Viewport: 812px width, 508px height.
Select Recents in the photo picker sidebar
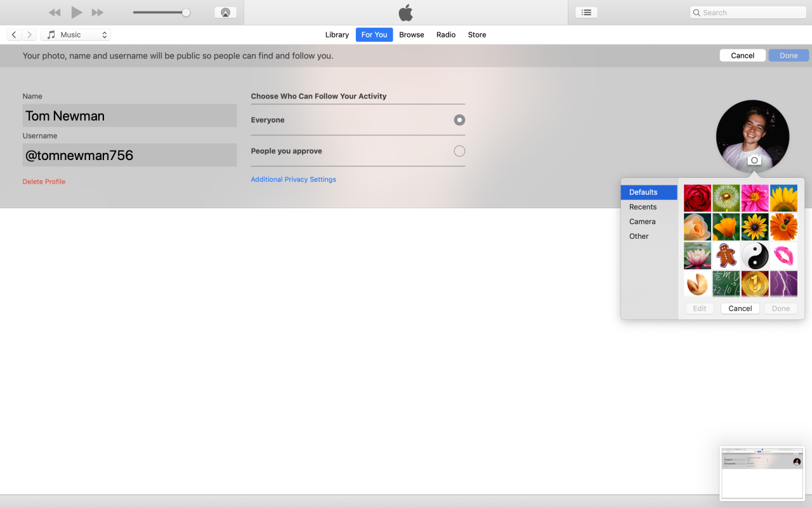(643, 206)
